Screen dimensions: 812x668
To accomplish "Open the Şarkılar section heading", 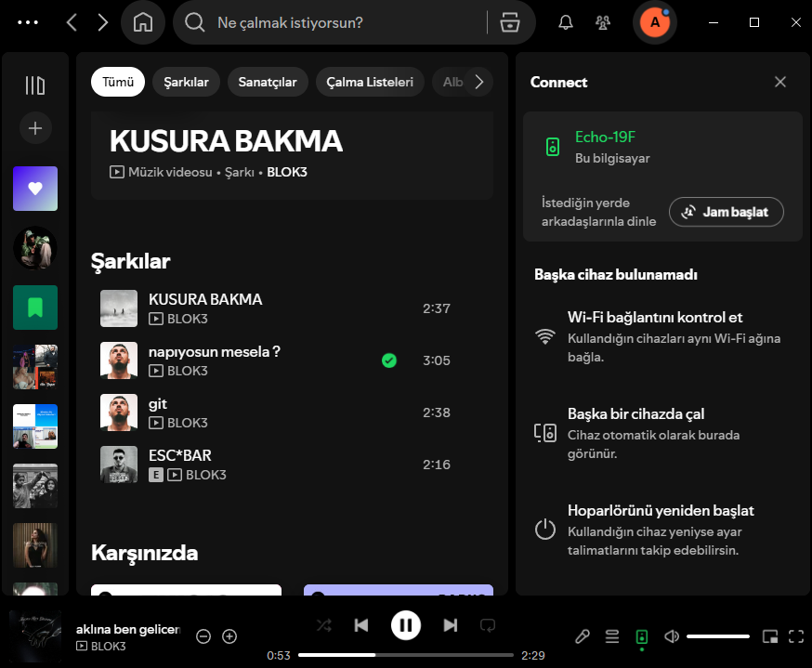I will coord(130,261).
